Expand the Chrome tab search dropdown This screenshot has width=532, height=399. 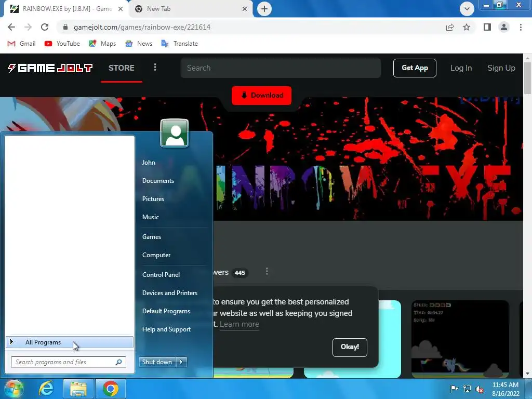pyautogui.click(x=467, y=9)
